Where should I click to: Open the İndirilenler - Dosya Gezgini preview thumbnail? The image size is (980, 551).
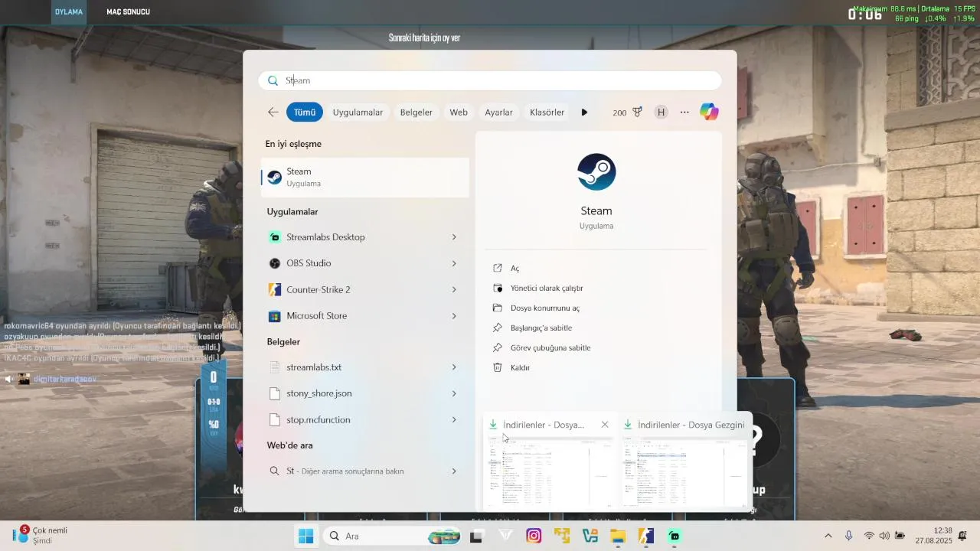[x=684, y=473]
